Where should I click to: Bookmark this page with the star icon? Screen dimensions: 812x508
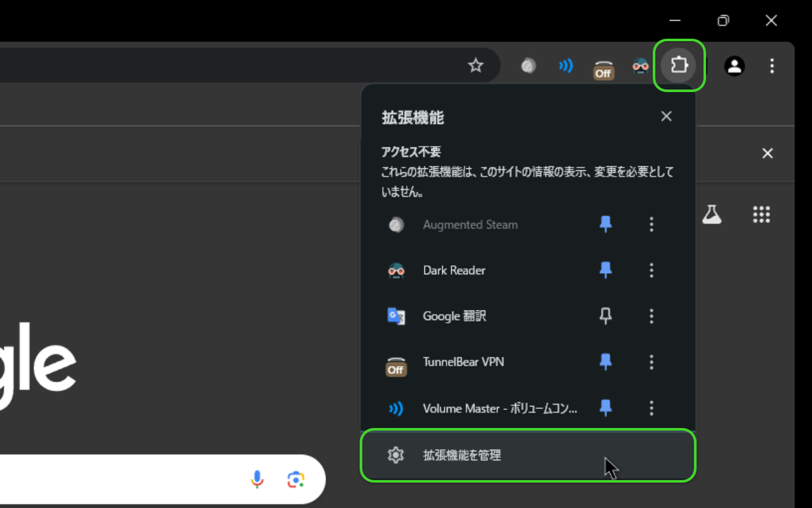pos(476,66)
